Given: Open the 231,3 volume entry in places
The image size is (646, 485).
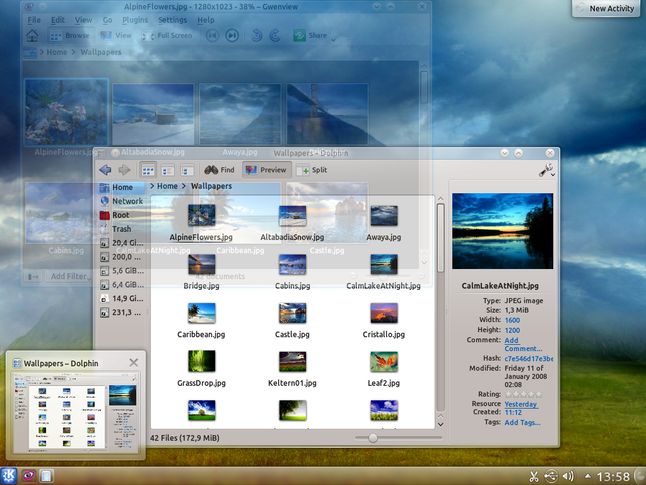Looking at the screenshot, I should click(122, 312).
